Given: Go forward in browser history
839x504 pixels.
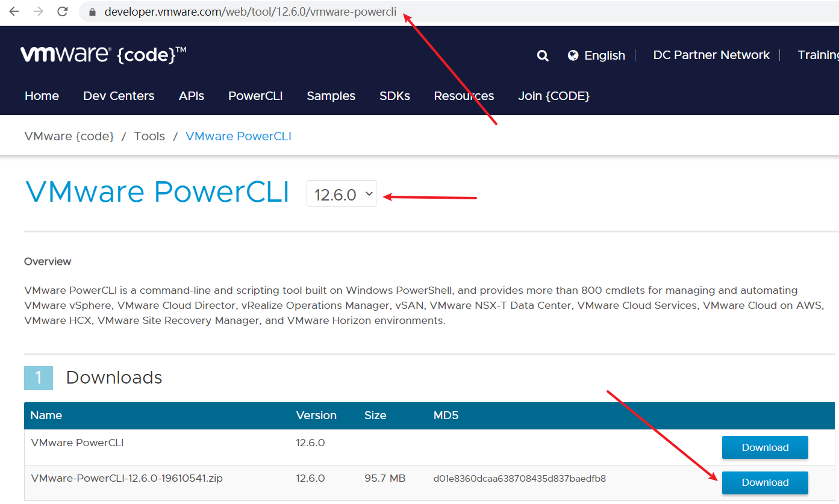Looking at the screenshot, I should click(x=38, y=11).
